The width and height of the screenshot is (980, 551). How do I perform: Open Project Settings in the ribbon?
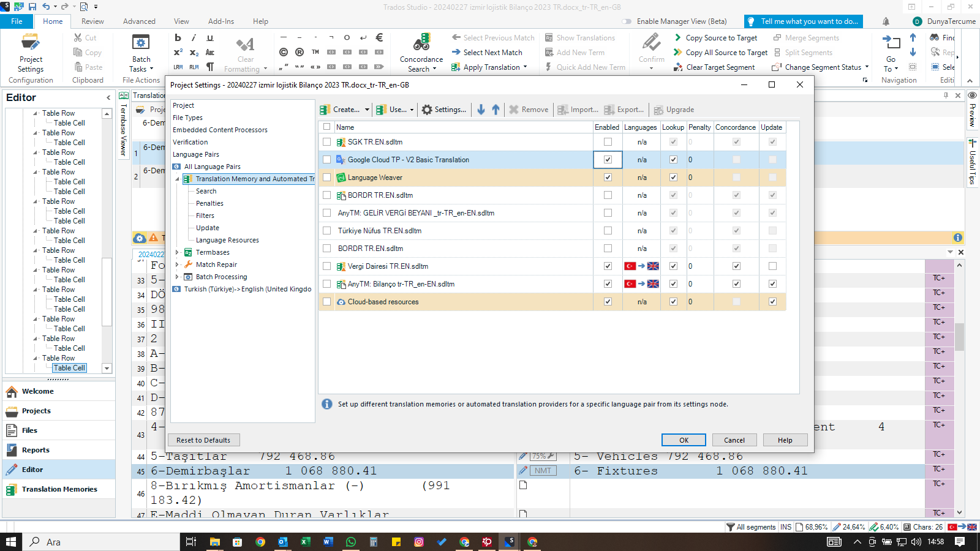click(x=31, y=52)
